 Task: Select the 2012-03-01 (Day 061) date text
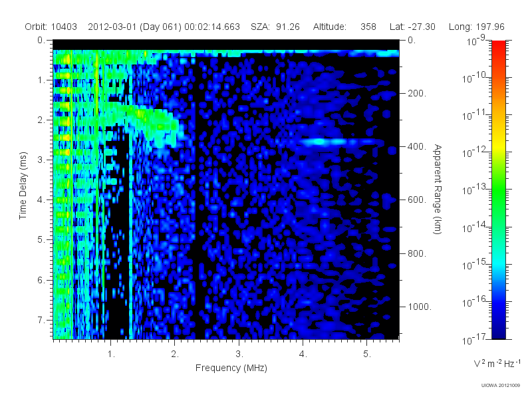pyautogui.click(x=135, y=27)
